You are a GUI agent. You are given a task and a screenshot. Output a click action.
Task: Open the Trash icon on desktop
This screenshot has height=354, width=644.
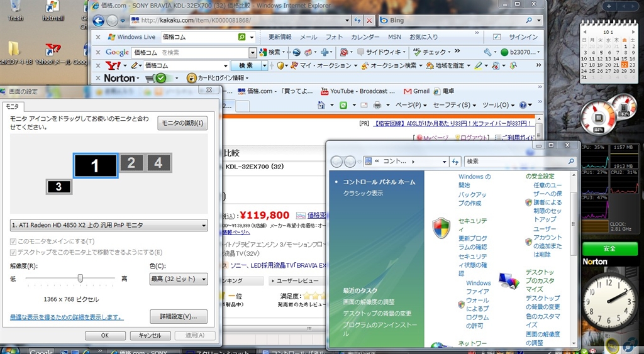click(16, 10)
